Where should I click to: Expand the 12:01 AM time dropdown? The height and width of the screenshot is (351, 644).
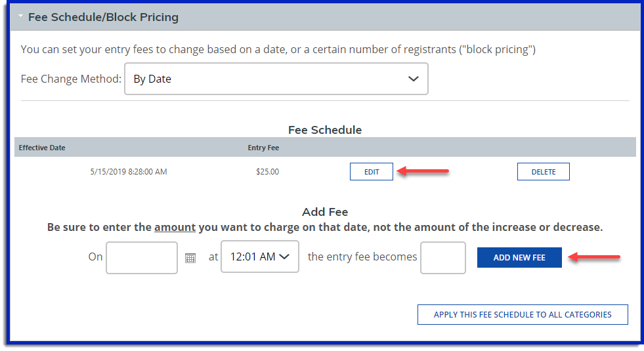[x=260, y=257]
